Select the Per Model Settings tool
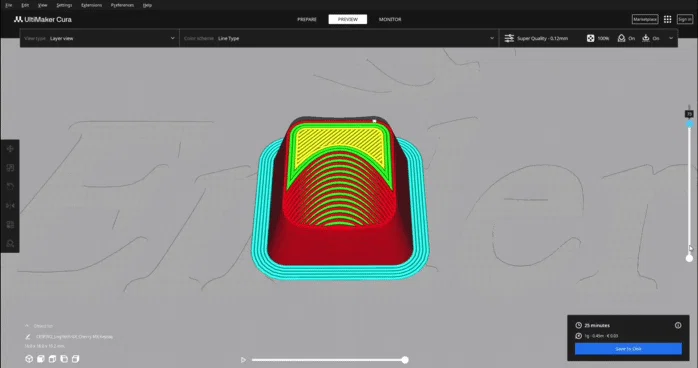 pos(10,224)
